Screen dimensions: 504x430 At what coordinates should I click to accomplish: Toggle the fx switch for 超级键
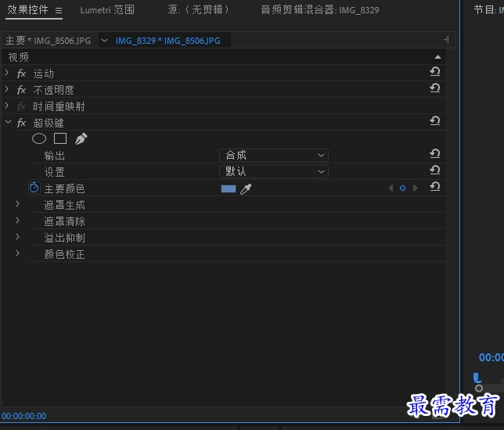(21, 123)
